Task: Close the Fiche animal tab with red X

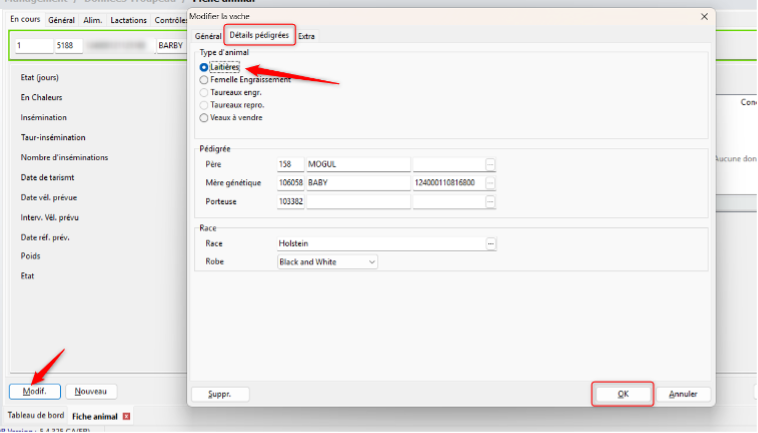Action: point(126,416)
